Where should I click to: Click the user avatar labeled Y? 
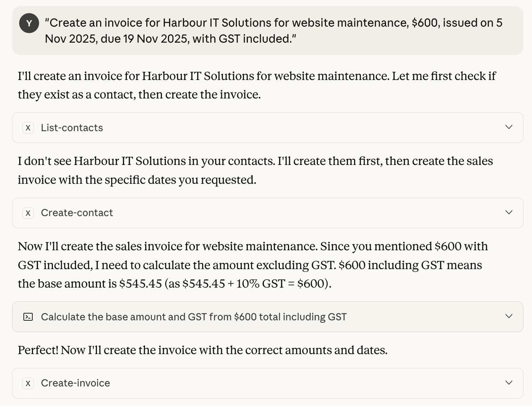29,23
